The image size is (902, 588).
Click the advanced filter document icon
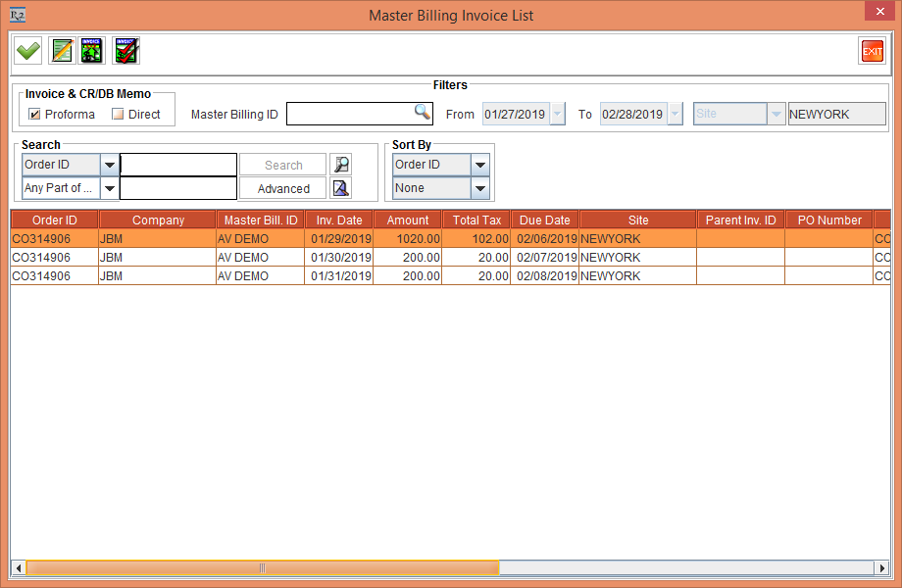click(x=340, y=187)
